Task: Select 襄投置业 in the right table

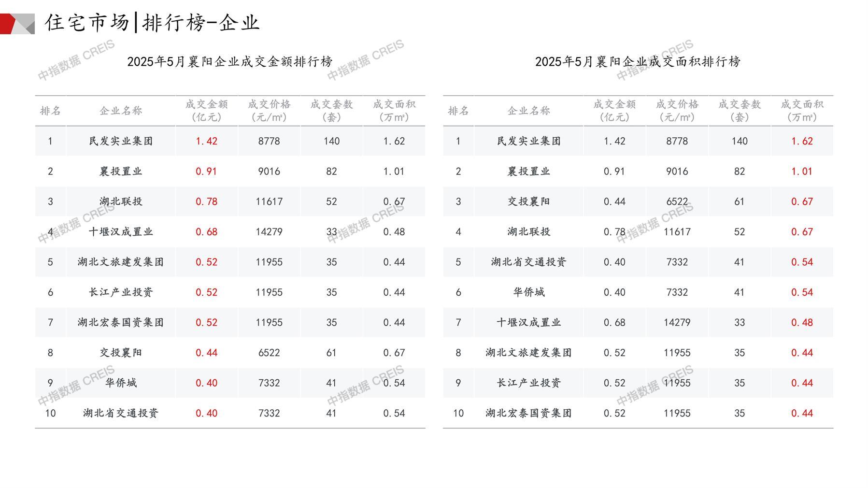Action: pos(528,172)
